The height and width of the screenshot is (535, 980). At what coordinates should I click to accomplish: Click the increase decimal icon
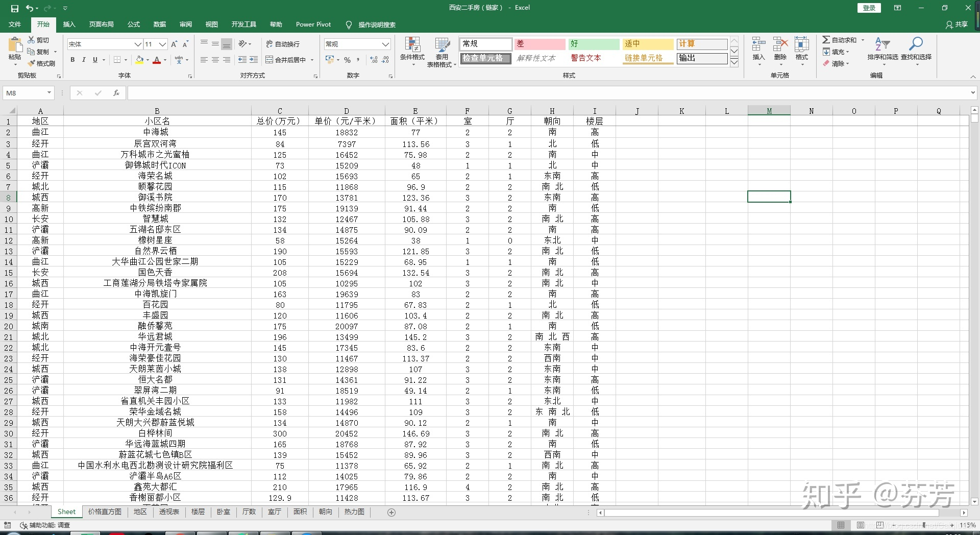[374, 60]
